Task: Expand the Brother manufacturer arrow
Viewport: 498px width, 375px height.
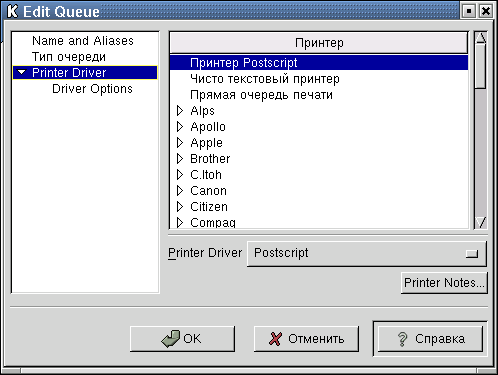Action: 180,159
